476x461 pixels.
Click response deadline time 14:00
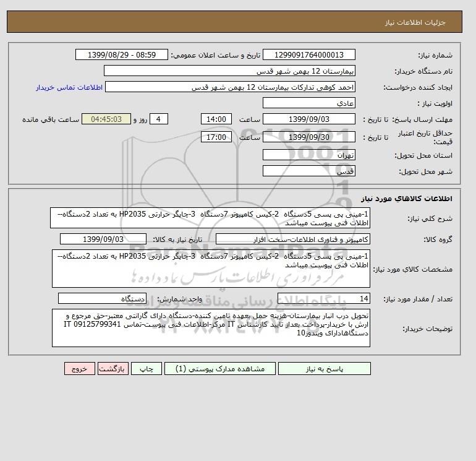pos(216,119)
